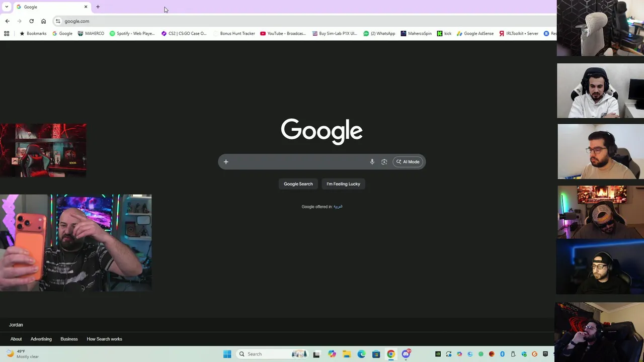
Task: Open the weather widget on taskbar
Action: [x=22, y=354]
